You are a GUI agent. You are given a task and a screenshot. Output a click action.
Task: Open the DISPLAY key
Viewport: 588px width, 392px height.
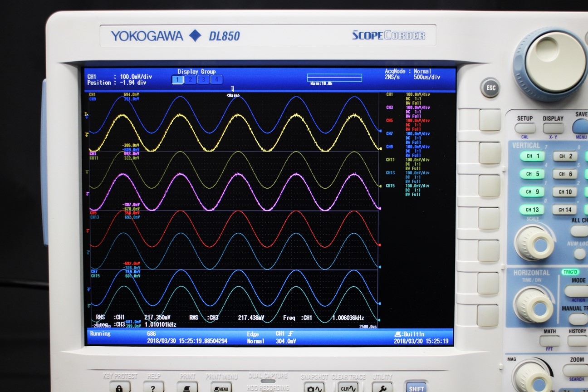[x=553, y=128]
